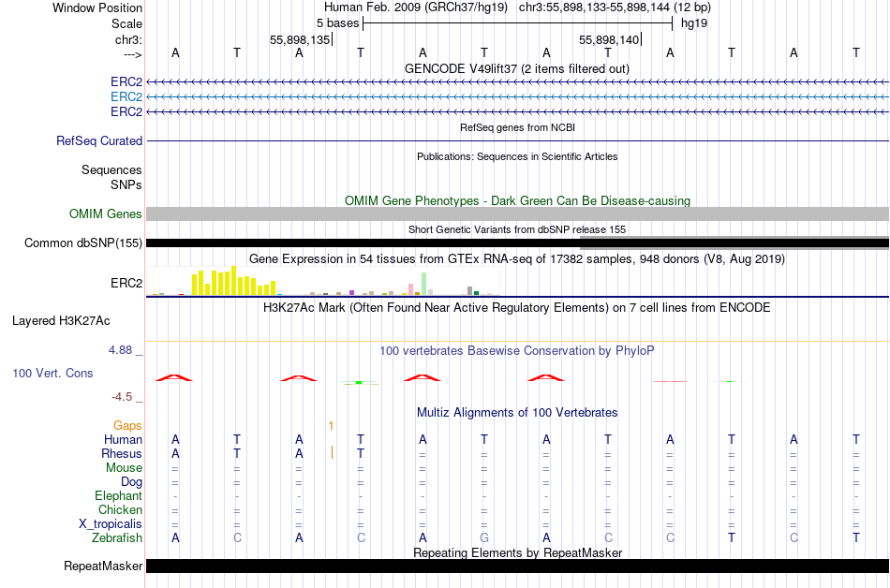Click the 100 Vert. Cons track label
Screen dimensions: 890x588
[x=52, y=373]
